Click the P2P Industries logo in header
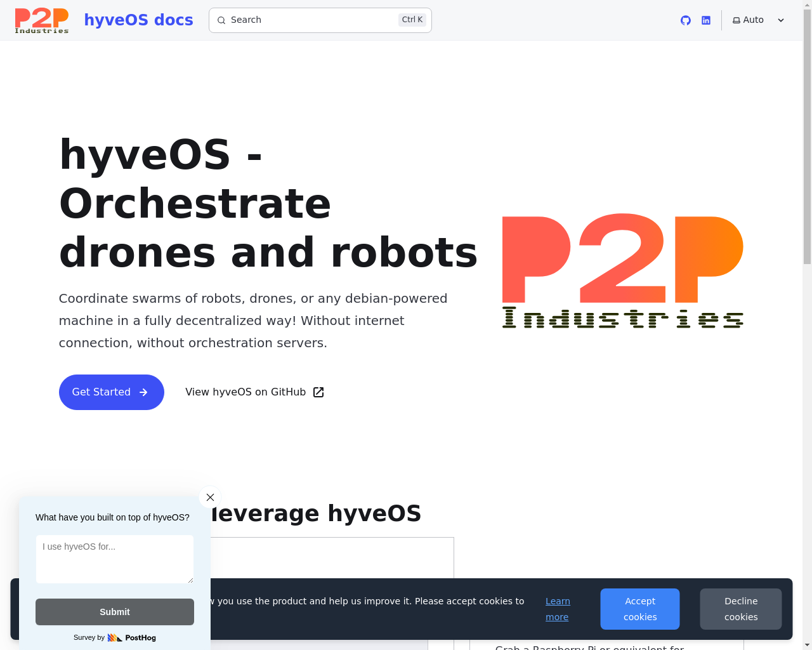Viewport: 812px width, 650px height. click(x=42, y=20)
